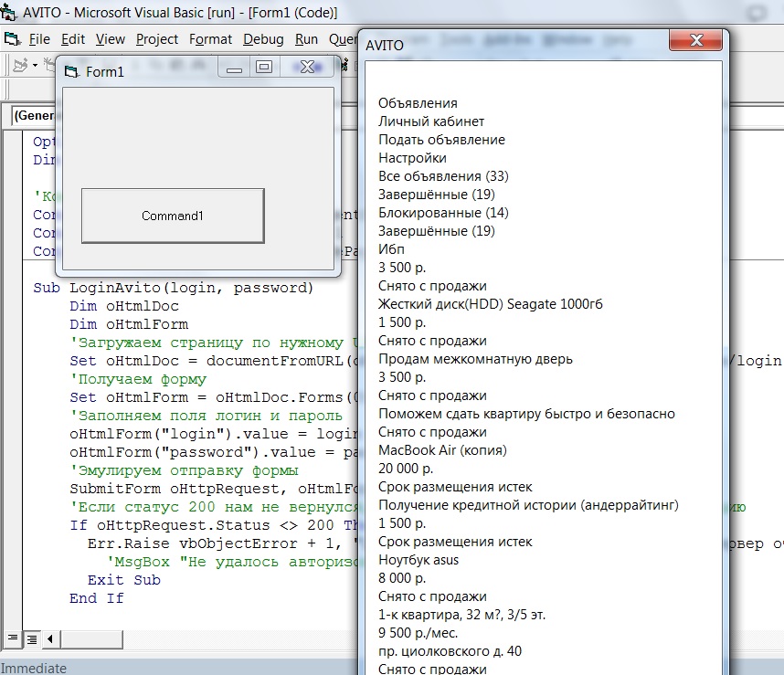Click the 'Настройки' line
The height and width of the screenshot is (675, 784).
pos(412,158)
